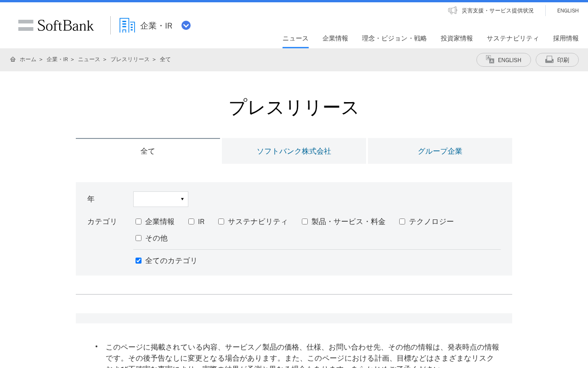Go to 企業・IR breadcrumb link
Screen dimensions: 588x368
pos(57,59)
